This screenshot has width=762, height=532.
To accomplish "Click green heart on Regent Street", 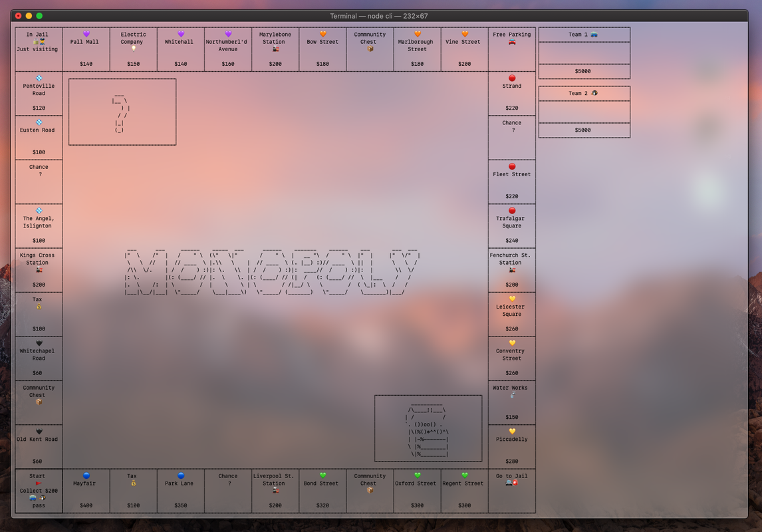I will pos(465,475).
